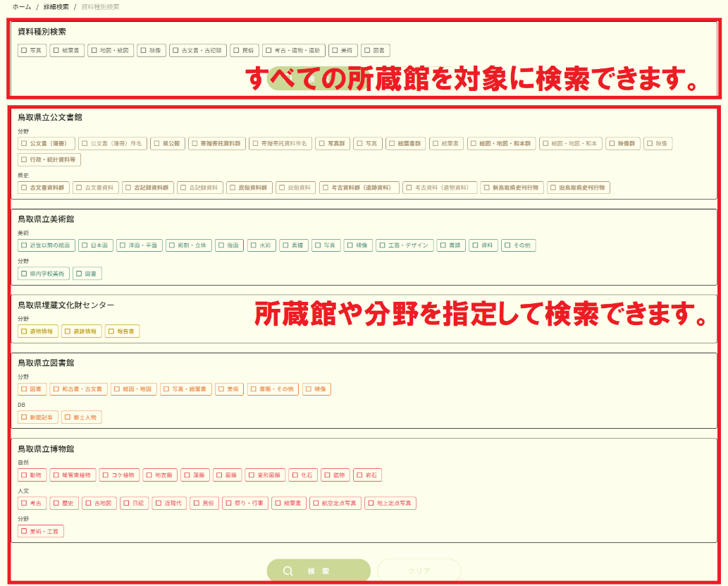Select 新聞記事 in the 図書館 DB row
The height and width of the screenshot is (586, 728).
pos(23,417)
